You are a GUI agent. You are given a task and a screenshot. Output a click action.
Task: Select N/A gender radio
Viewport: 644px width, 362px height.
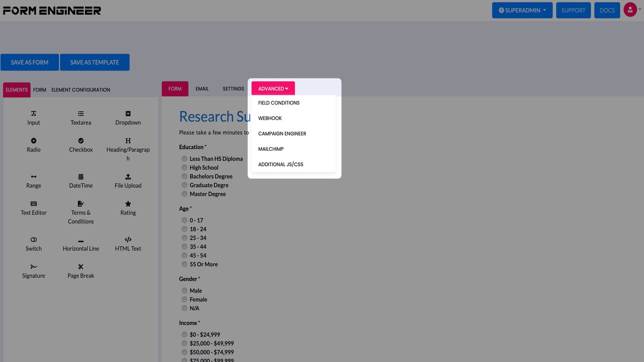185,308
